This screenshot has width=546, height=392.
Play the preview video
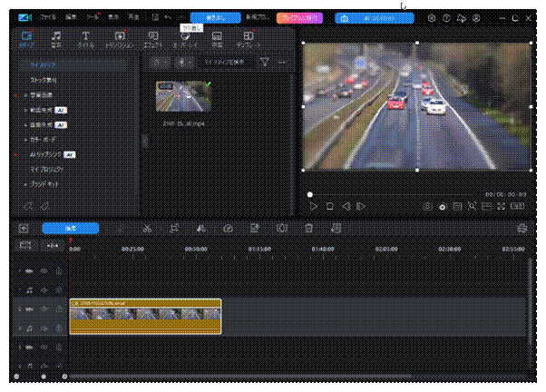point(314,206)
